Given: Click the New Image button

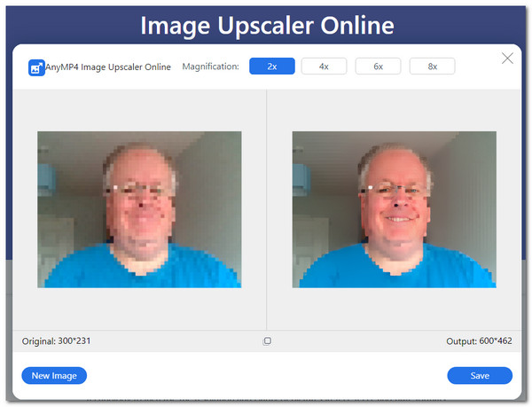Looking at the screenshot, I should click(54, 375).
